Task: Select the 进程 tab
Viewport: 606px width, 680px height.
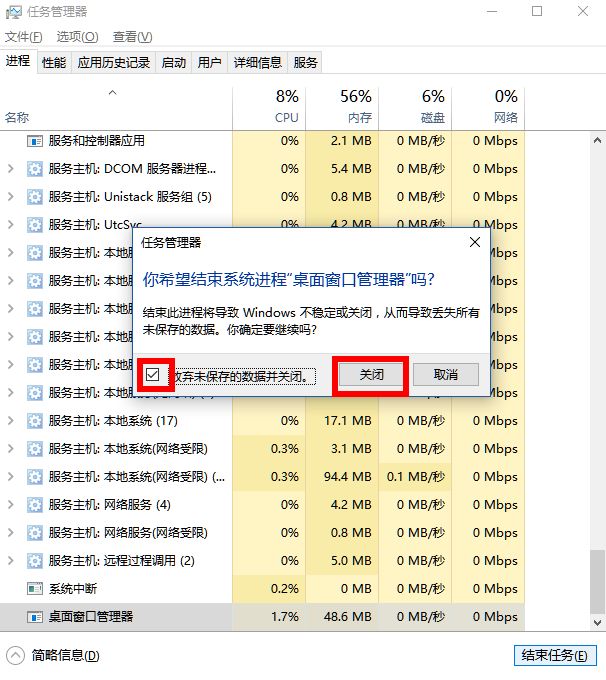Action: coord(18,61)
